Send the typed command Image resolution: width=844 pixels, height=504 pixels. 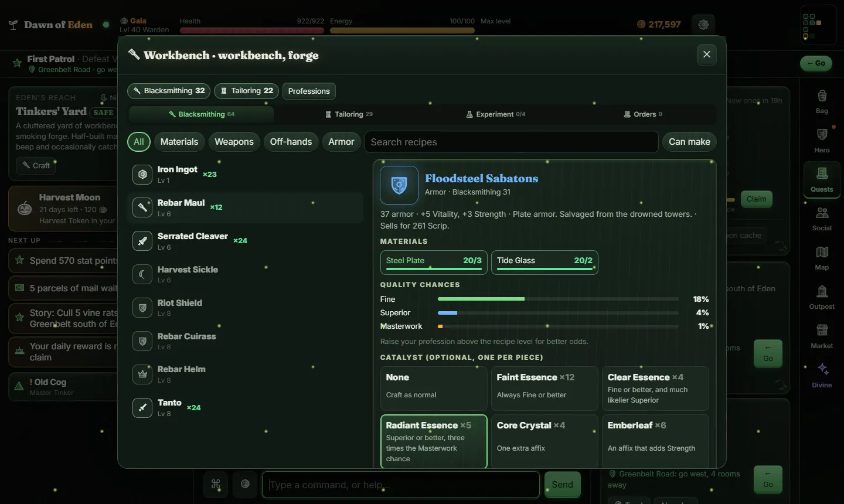pos(563,485)
